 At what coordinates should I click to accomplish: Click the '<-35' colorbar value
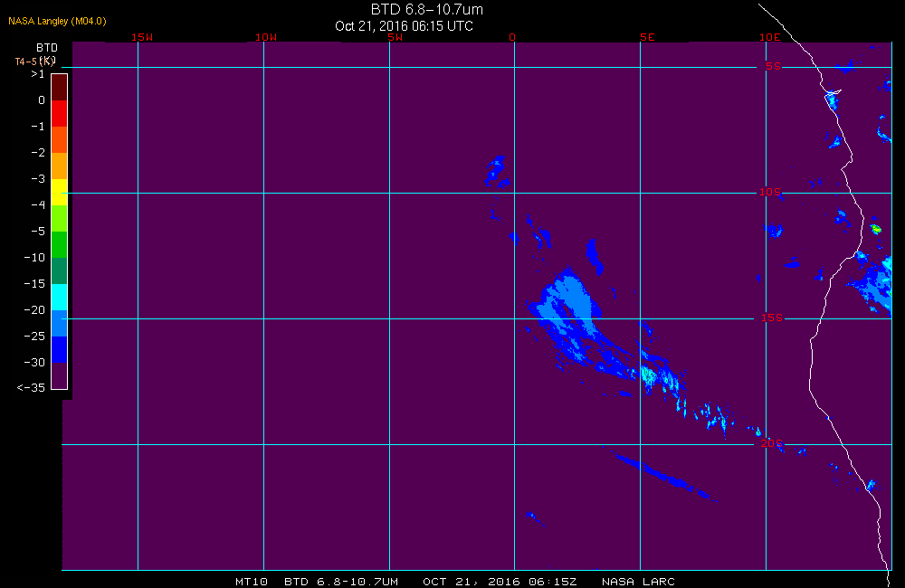point(31,388)
